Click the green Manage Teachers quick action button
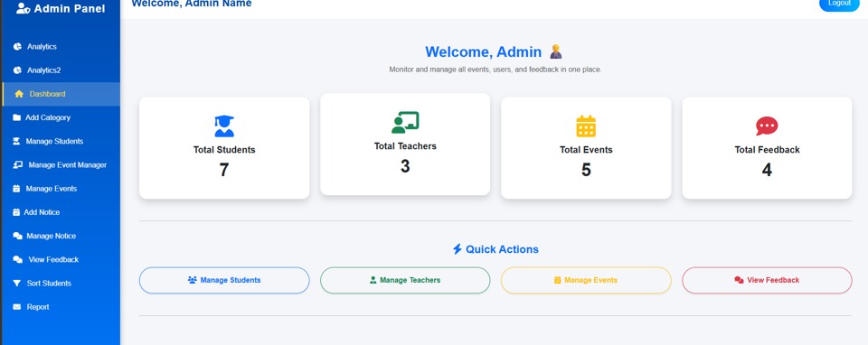The width and height of the screenshot is (868, 345). pyautogui.click(x=405, y=280)
